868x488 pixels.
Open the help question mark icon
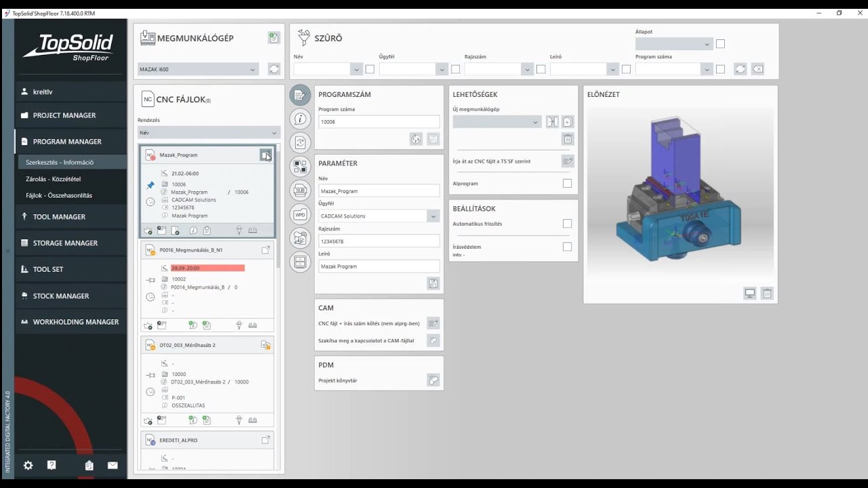[52, 465]
